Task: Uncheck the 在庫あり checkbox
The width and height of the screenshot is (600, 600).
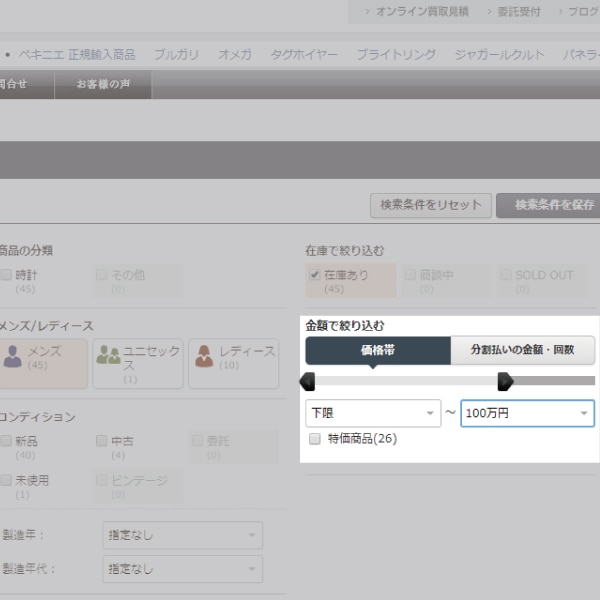Action: [315, 275]
